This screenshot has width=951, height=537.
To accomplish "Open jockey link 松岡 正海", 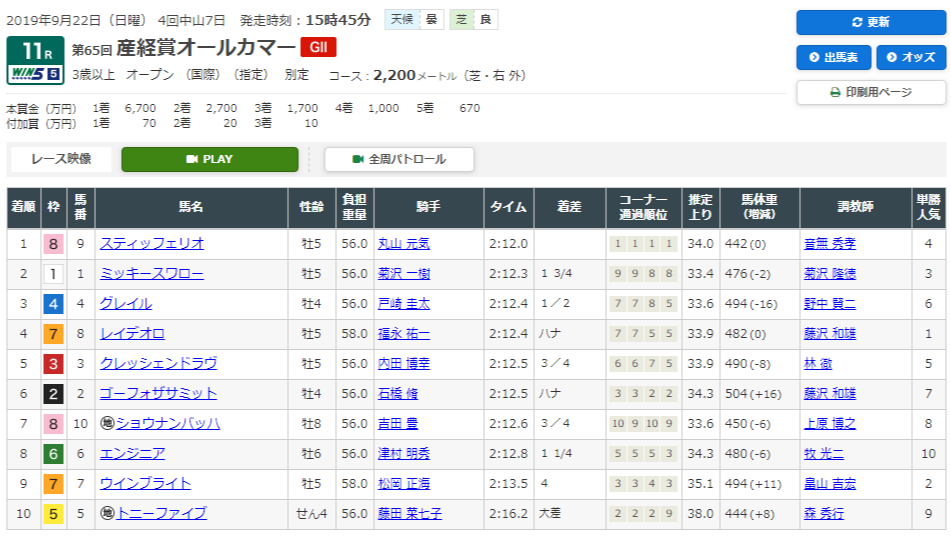I will coord(404,484).
